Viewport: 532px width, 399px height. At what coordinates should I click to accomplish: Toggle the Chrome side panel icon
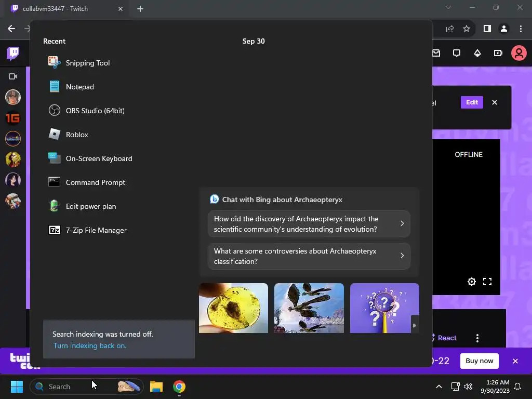(487, 29)
